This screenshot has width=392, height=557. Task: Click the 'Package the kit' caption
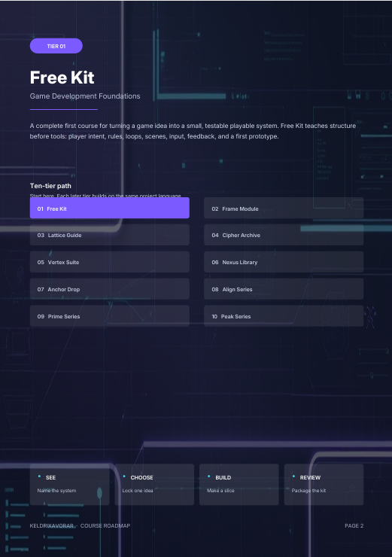coord(308,491)
